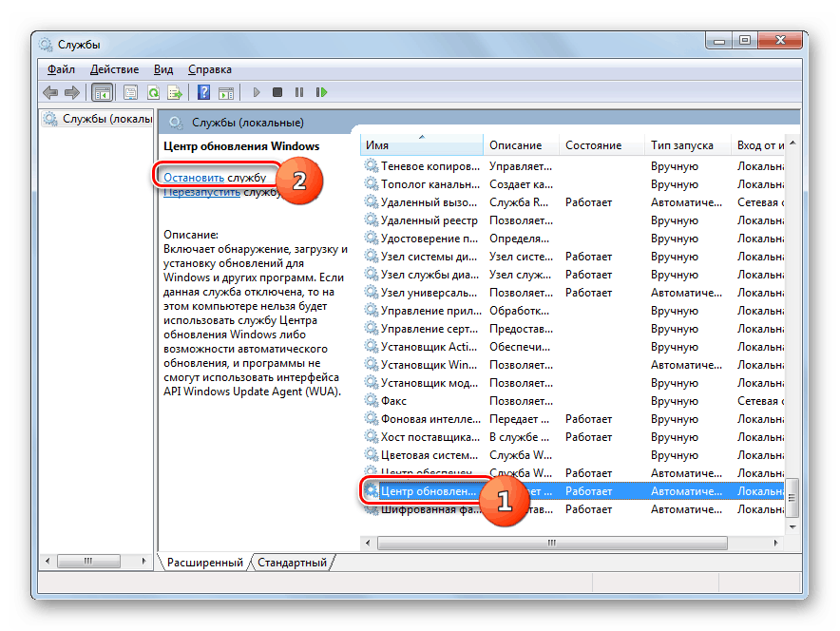Image resolution: width=840 pixels, height=631 pixels.
Task: Open the Вид menu
Action: (163, 69)
